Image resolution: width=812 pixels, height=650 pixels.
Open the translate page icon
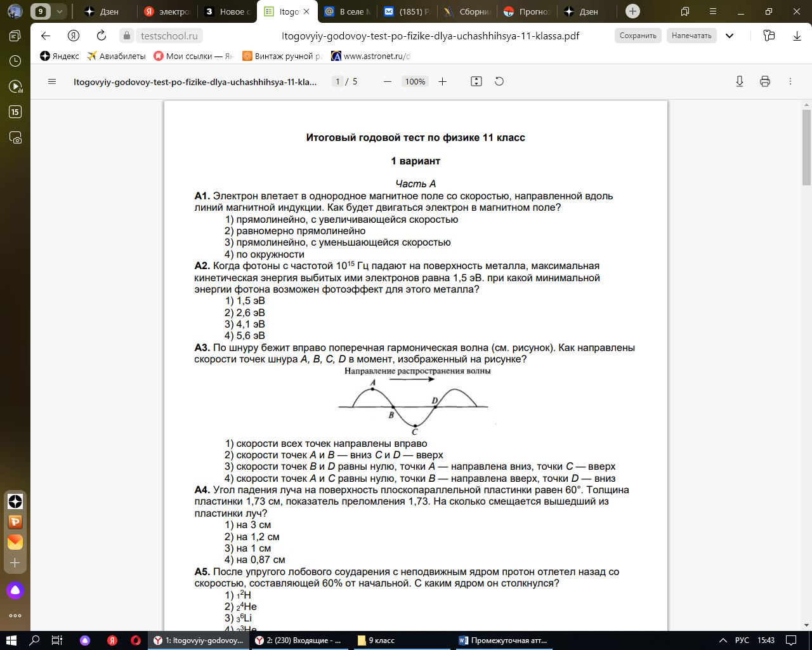(x=769, y=36)
